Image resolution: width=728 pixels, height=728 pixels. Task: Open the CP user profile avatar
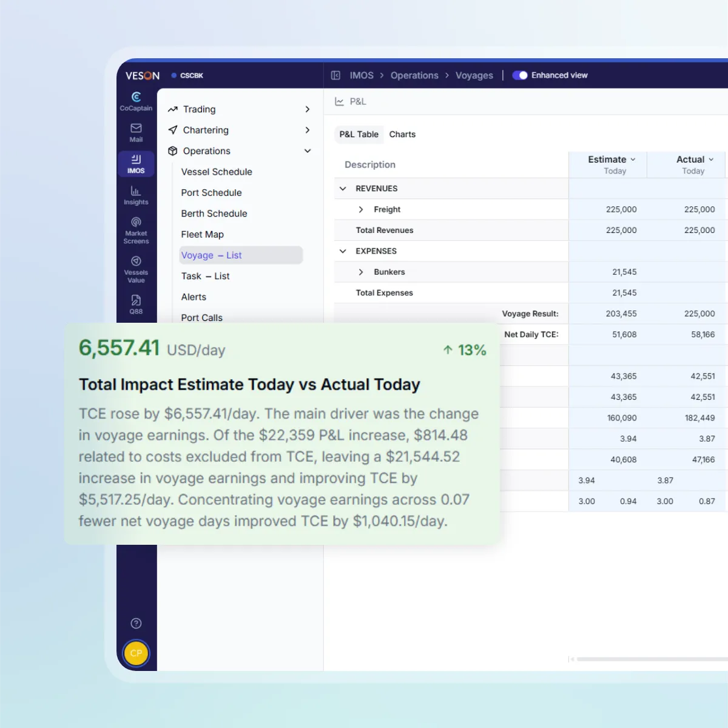pos(136,653)
